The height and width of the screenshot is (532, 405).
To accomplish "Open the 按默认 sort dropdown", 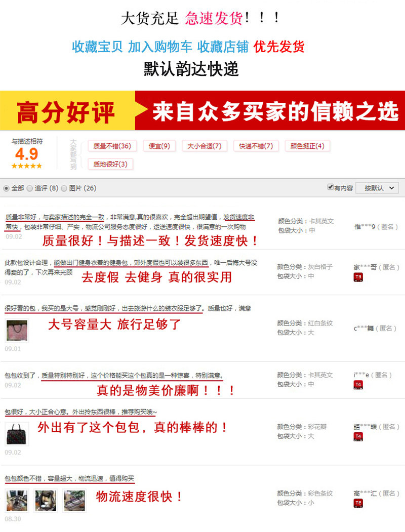I will click(x=377, y=188).
